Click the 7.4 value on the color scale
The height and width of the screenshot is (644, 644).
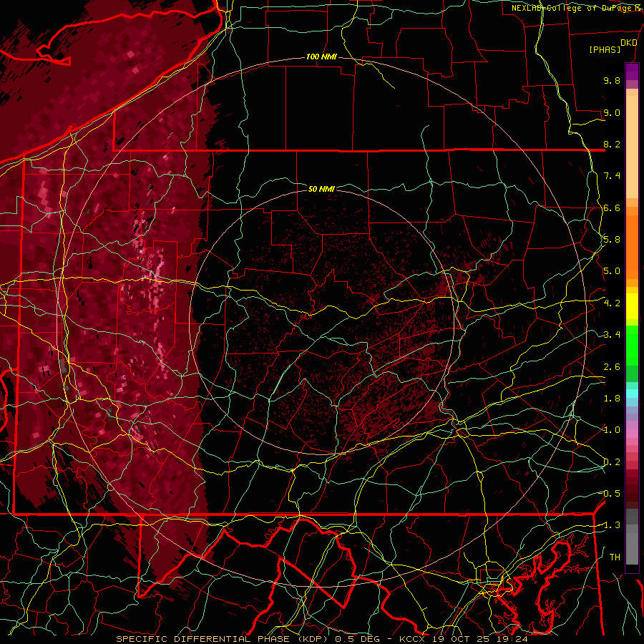coord(612,176)
